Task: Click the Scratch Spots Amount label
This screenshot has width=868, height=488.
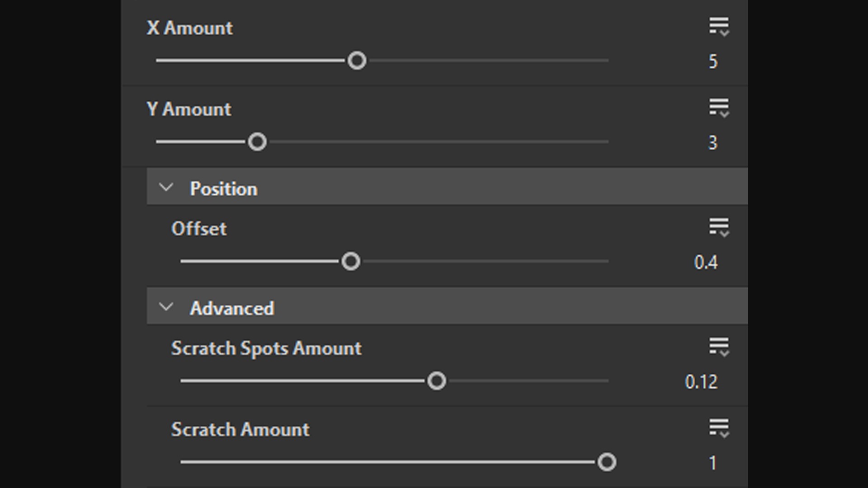Action: (x=266, y=348)
